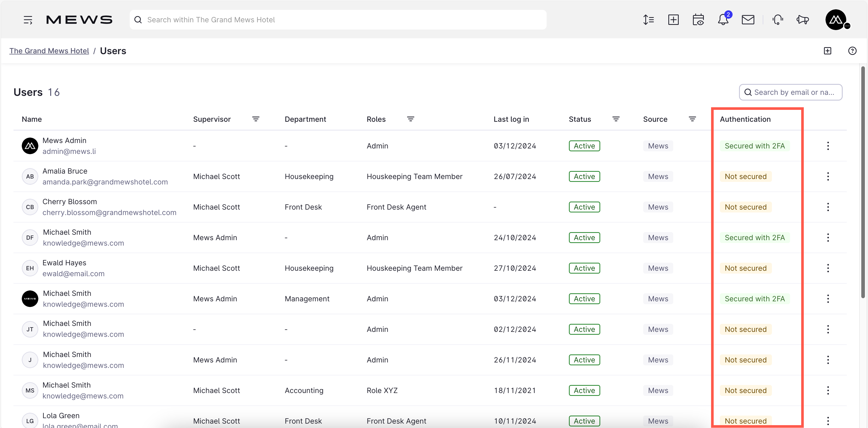Viewport: 868px width, 428px height.
Task: Open the Roles column filter
Action: click(411, 119)
